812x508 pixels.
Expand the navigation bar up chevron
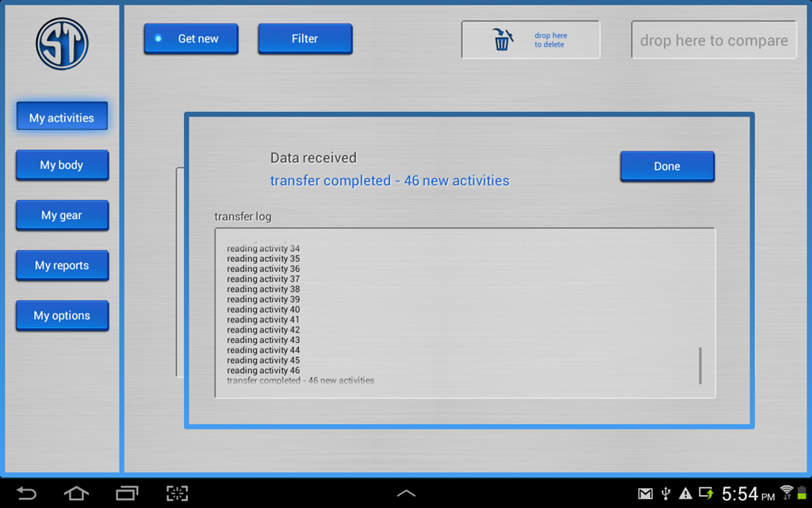pyautogui.click(x=406, y=493)
